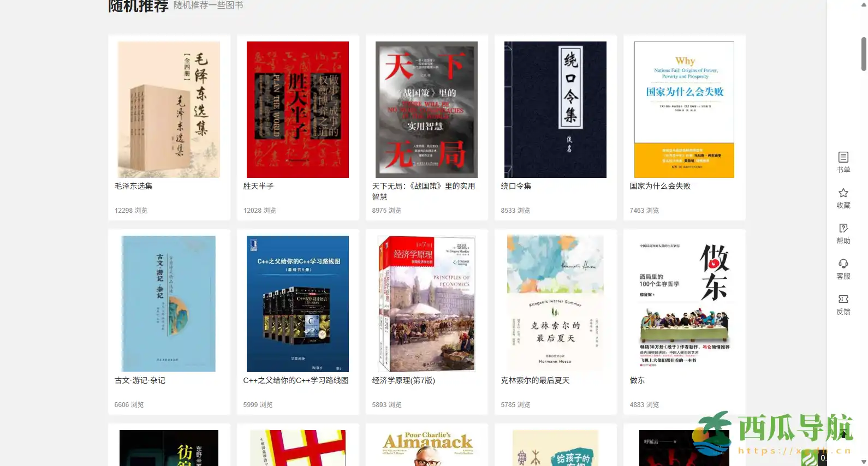Open the C++之父给你的C++学习路线图 cover

tap(298, 304)
